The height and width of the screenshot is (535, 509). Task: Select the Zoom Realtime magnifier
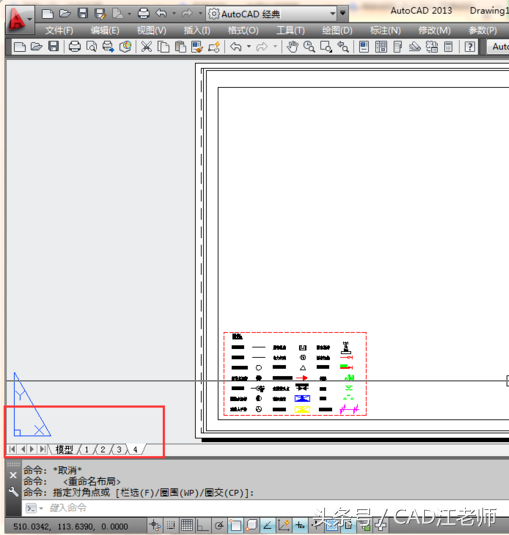309,46
